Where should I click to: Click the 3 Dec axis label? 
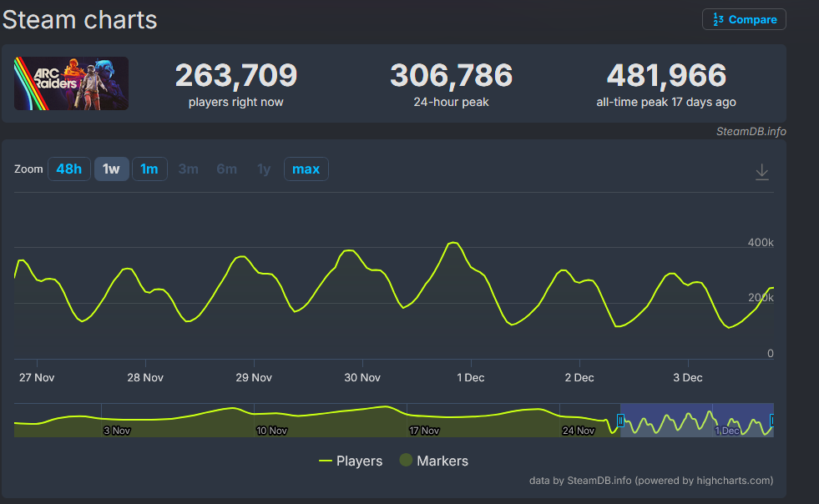pyautogui.click(x=688, y=378)
